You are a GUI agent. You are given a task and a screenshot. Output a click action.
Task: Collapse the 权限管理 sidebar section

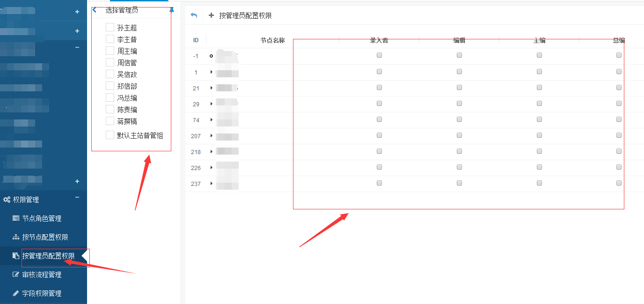[x=77, y=197]
